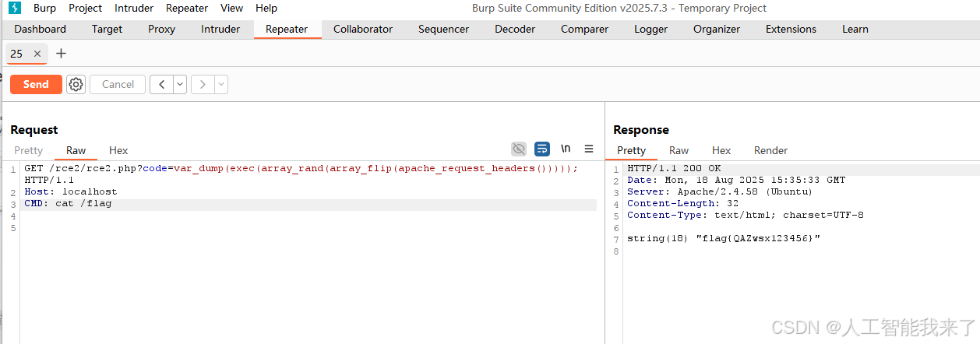
Task: Switch to the Target tab
Action: tap(107, 29)
